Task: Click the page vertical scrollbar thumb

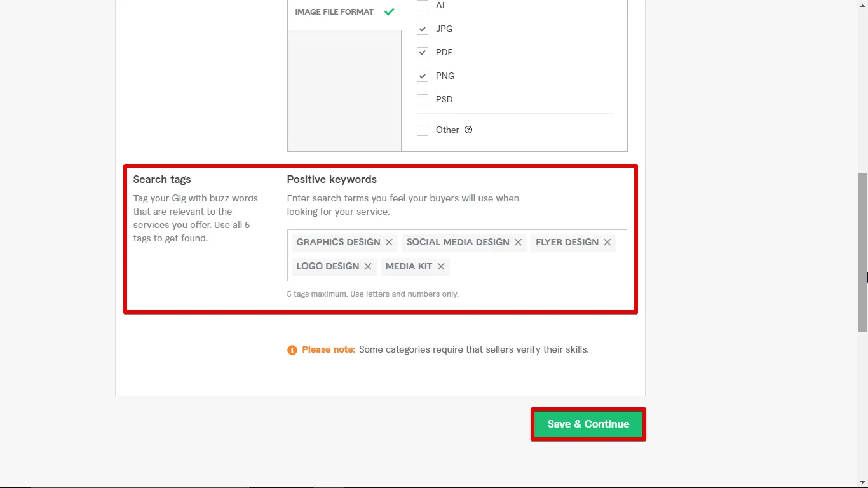Action: (862, 252)
